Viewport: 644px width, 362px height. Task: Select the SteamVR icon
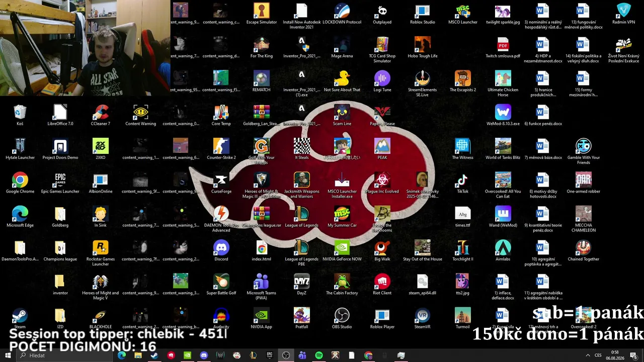pyautogui.click(x=423, y=315)
